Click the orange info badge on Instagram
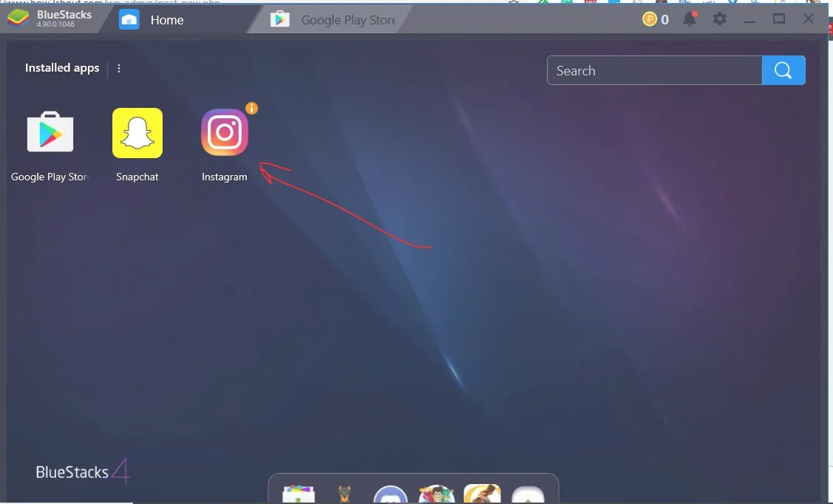This screenshot has width=833, height=504. (x=251, y=109)
